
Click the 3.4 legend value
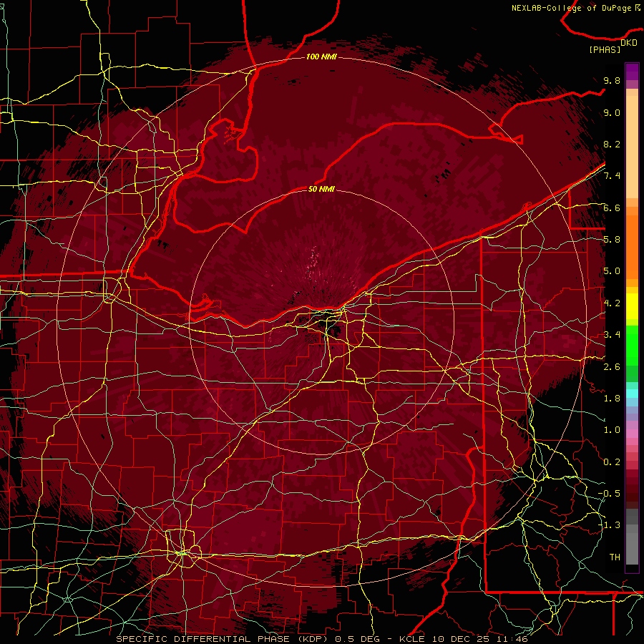(612, 335)
